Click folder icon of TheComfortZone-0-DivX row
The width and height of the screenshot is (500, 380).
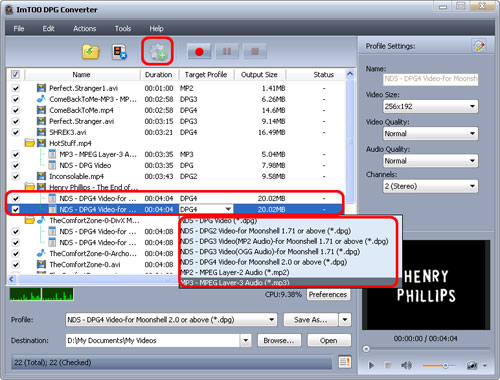coord(30,220)
